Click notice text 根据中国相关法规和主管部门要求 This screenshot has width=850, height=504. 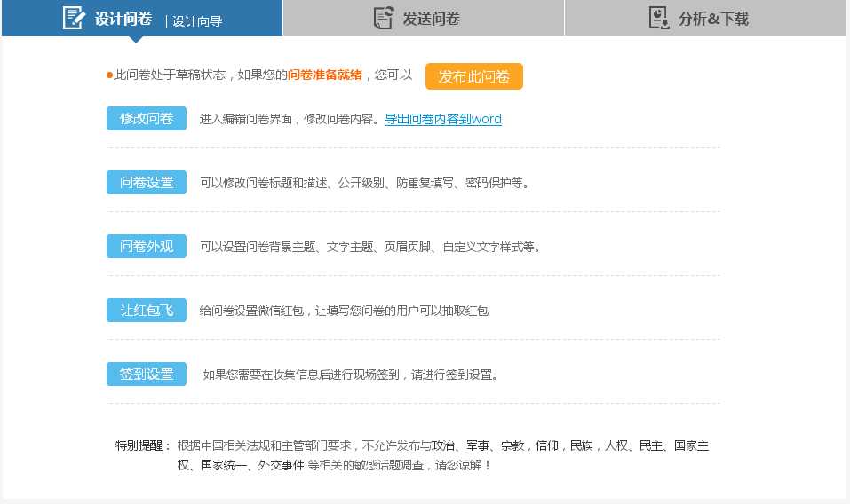click(x=264, y=445)
